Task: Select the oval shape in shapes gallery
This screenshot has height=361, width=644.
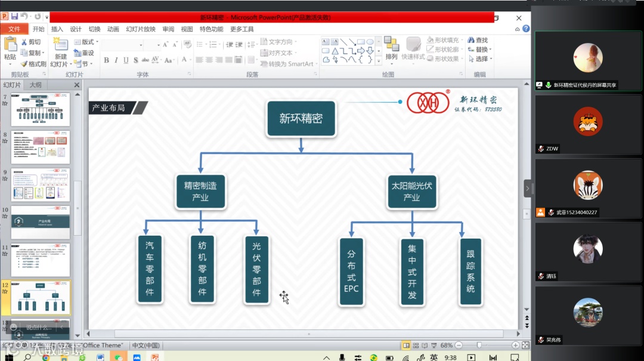Action: pos(370,42)
